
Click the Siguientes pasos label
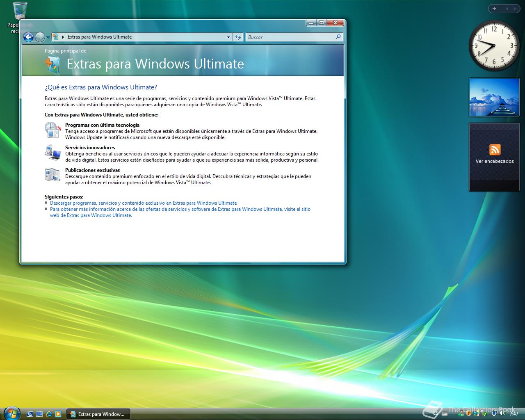pyautogui.click(x=64, y=197)
